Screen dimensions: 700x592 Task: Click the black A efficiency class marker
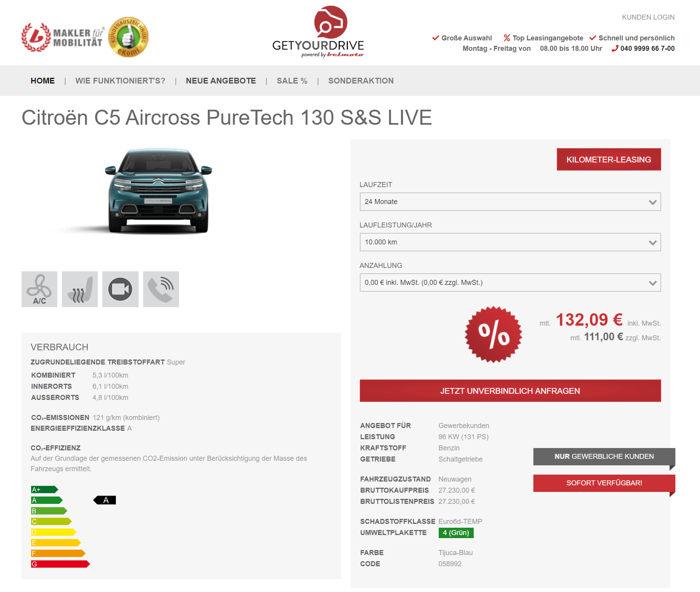tap(105, 500)
